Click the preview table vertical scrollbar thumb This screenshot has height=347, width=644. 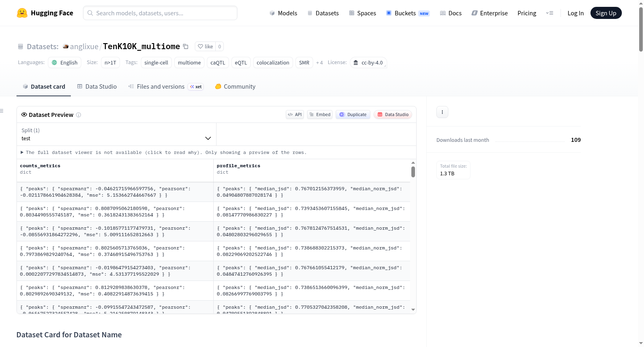413,172
